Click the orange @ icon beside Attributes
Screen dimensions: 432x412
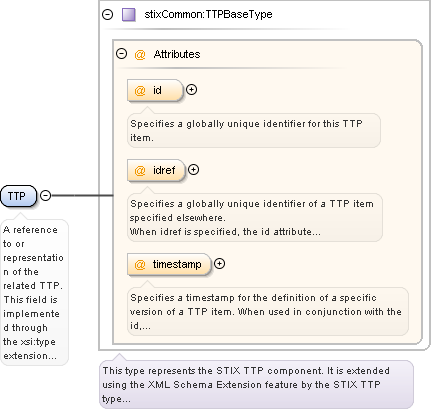point(140,54)
